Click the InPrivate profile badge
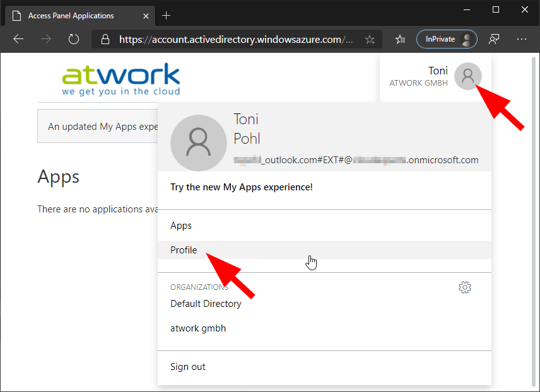 (447, 39)
